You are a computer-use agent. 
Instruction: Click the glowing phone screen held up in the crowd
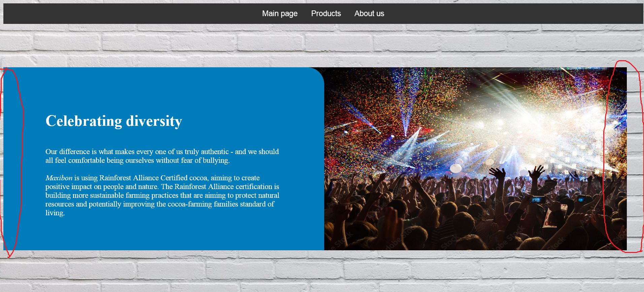pos(537,200)
